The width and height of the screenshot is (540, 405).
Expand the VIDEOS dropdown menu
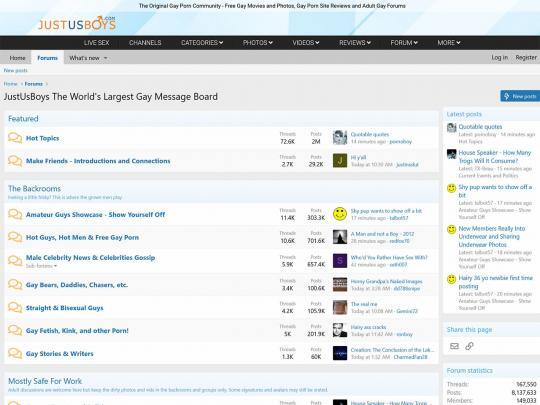pyautogui.click(x=306, y=43)
